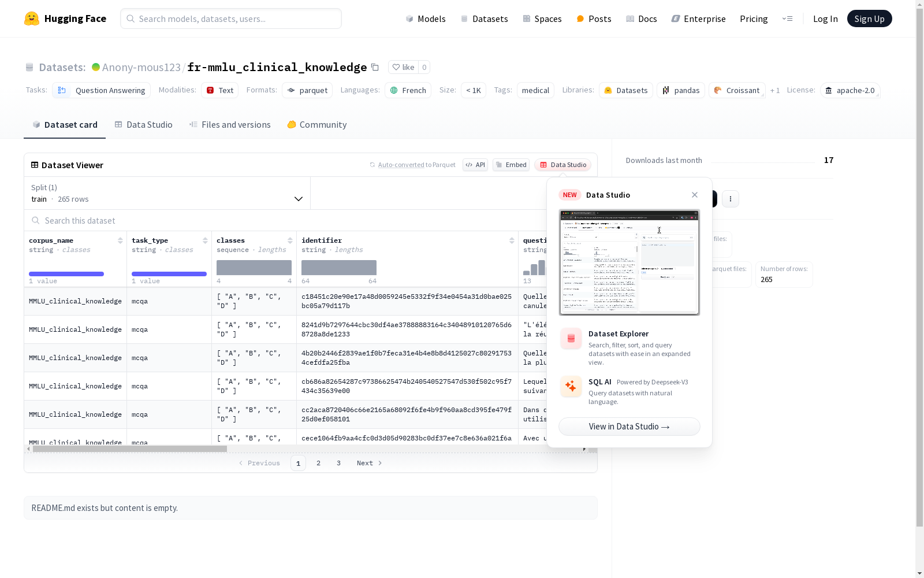Click the identifier lengths histogram bar
The width and height of the screenshot is (924, 578).
(x=339, y=268)
